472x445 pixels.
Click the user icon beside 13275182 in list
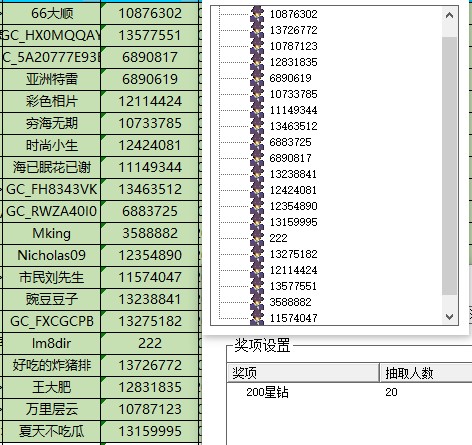pos(257,254)
